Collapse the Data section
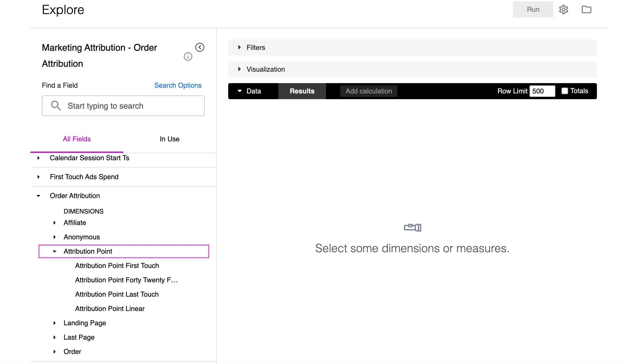Viewport: 625px width, 364px height. pos(240,91)
